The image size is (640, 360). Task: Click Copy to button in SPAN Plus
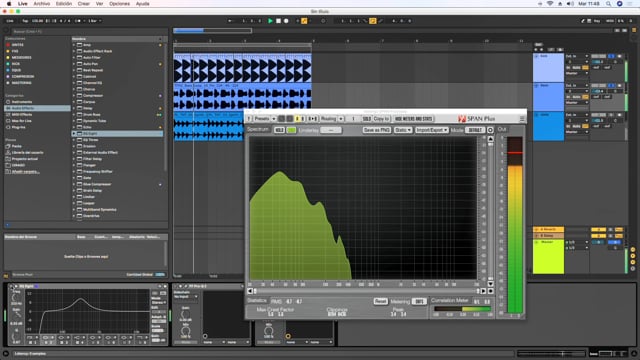pyautogui.click(x=381, y=119)
